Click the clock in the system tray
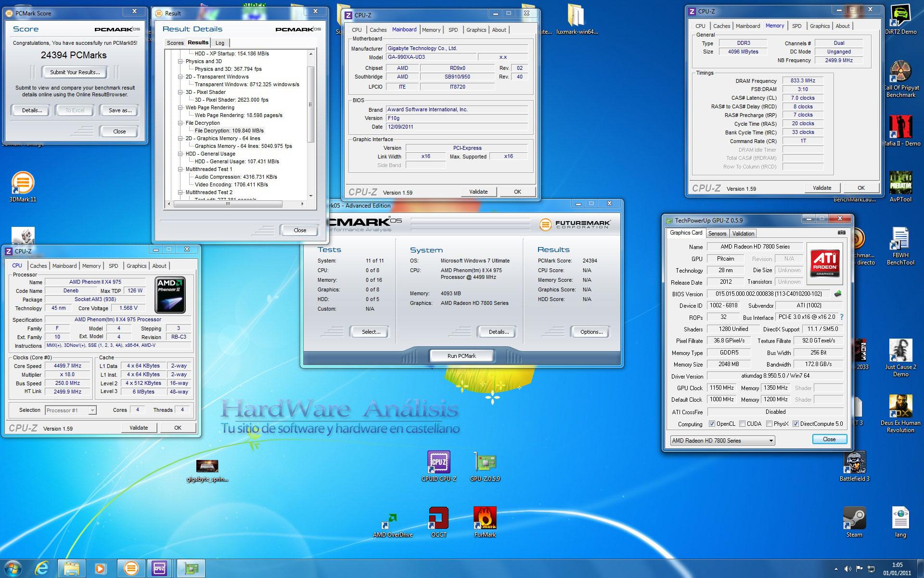The image size is (924, 578). tap(897, 569)
